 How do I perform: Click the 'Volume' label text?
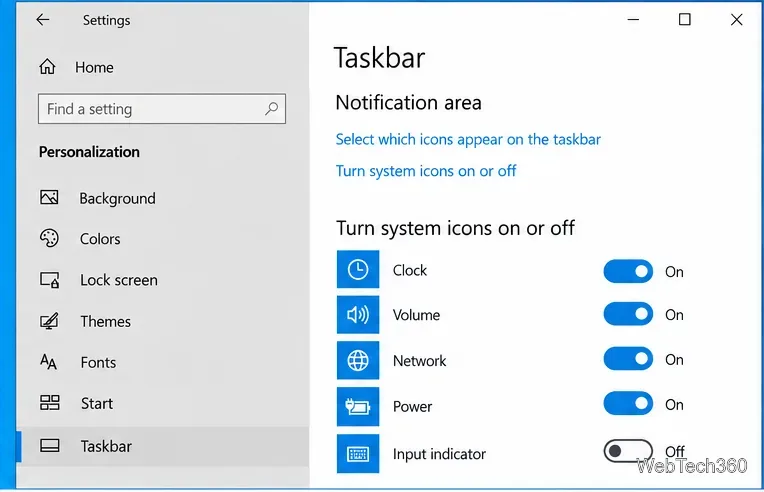click(416, 315)
